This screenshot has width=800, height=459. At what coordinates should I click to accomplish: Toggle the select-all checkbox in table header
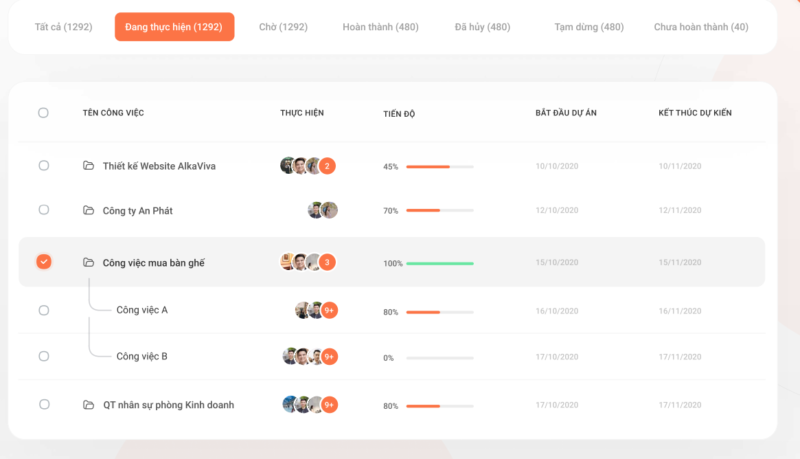tap(43, 113)
